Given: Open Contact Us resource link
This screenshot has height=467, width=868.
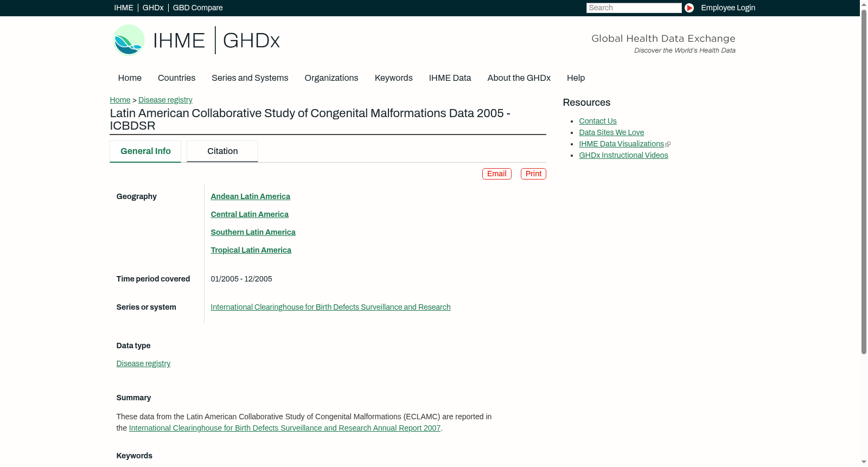Looking at the screenshot, I should point(598,121).
